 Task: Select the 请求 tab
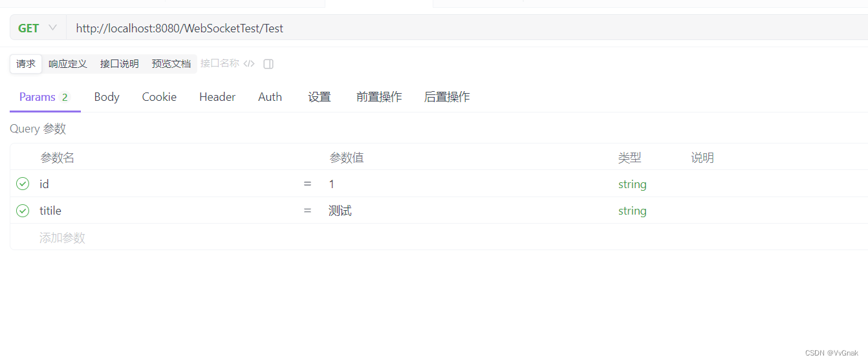pyautogui.click(x=26, y=63)
